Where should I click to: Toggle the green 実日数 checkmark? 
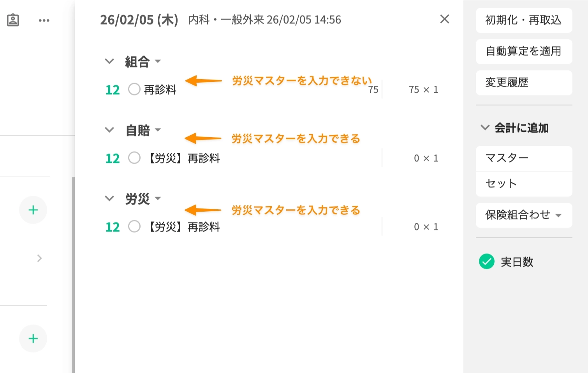click(x=486, y=262)
